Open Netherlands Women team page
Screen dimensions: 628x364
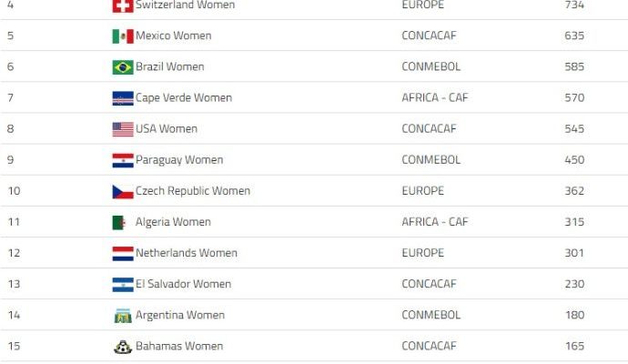[187, 253]
